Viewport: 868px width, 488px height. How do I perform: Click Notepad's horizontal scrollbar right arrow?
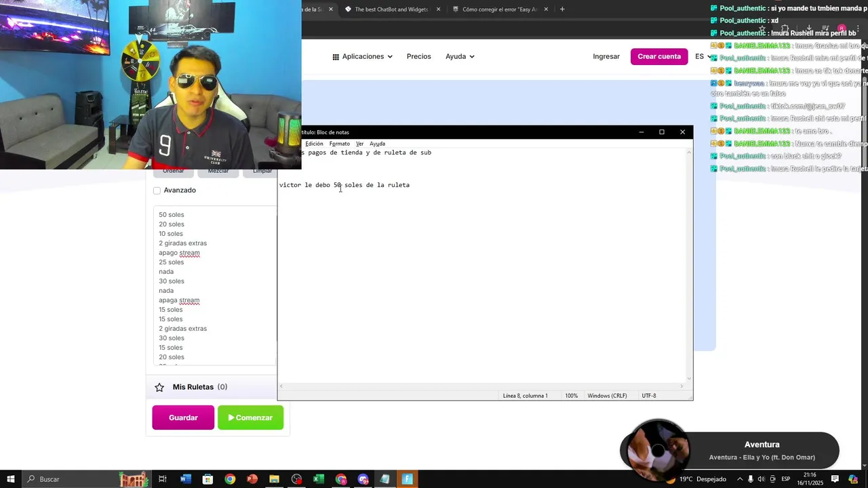click(682, 386)
